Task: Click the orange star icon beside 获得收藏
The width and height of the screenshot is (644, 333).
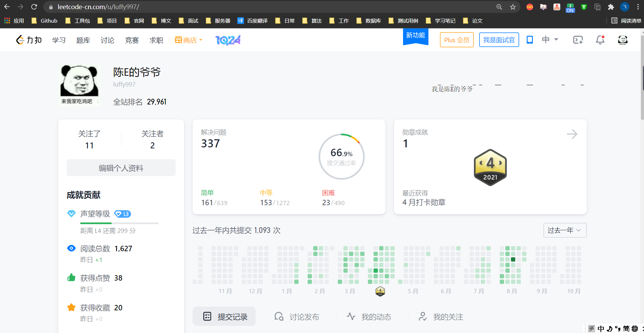Action: (71, 307)
